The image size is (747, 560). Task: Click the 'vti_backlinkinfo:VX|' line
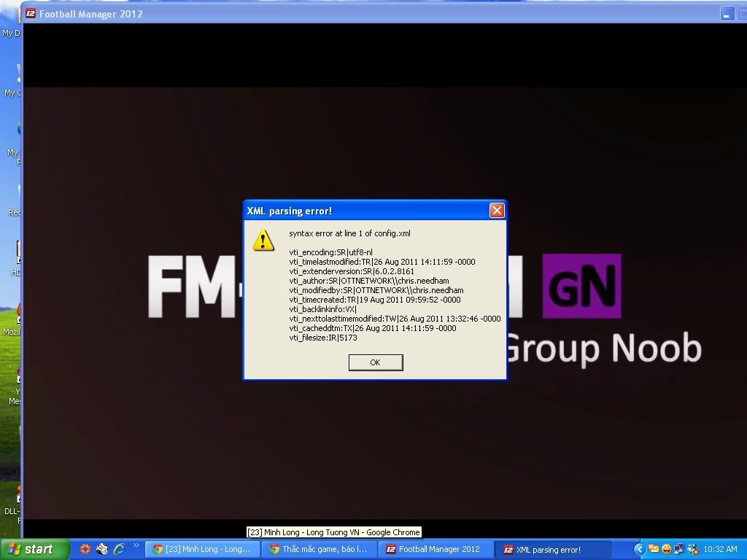tap(323, 309)
